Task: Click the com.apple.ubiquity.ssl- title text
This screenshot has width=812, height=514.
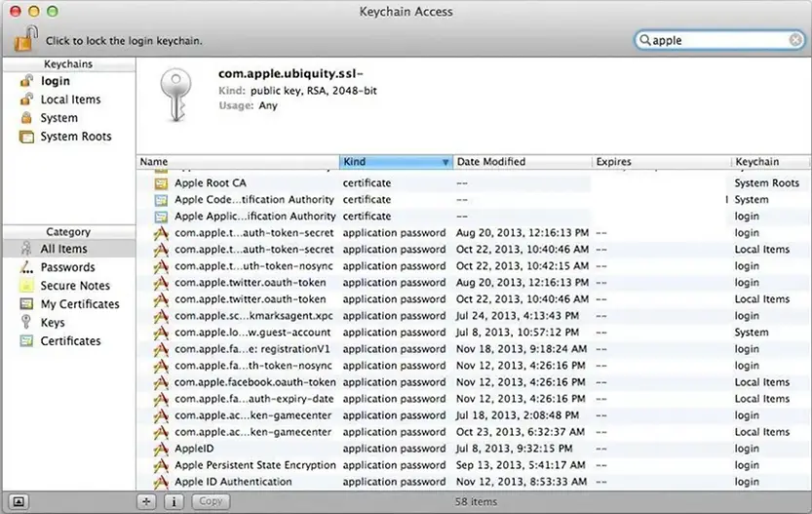Action: [x=290, y=73]
